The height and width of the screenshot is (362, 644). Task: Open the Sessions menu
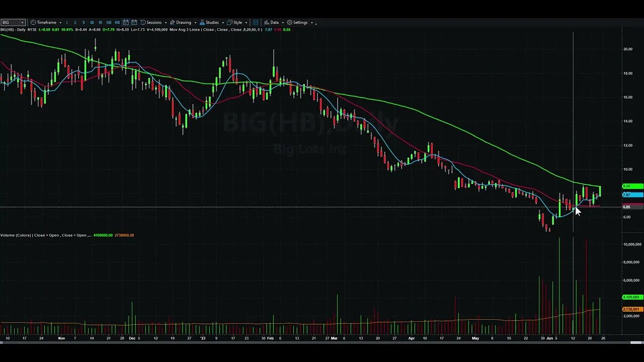tap(151, 22)
